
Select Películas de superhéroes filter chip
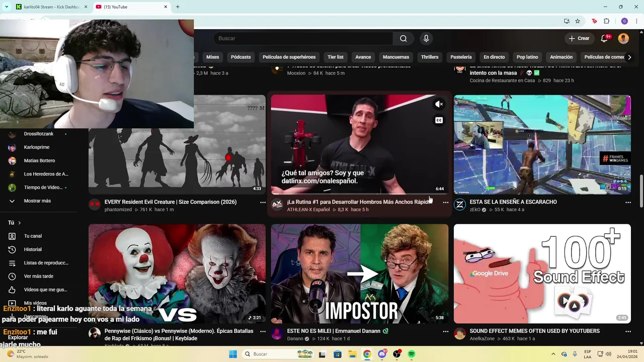point(289,57)
